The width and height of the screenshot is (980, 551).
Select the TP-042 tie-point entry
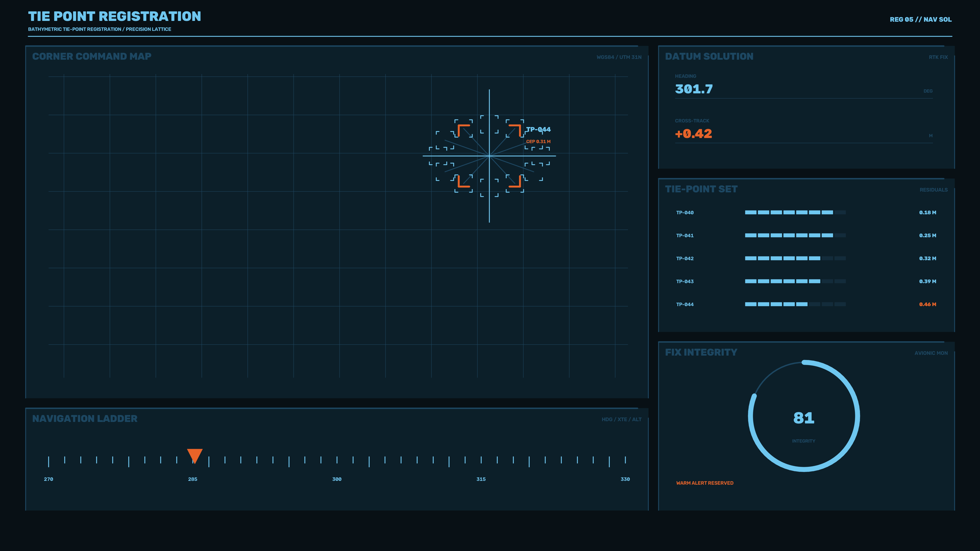tap(806, 259)
